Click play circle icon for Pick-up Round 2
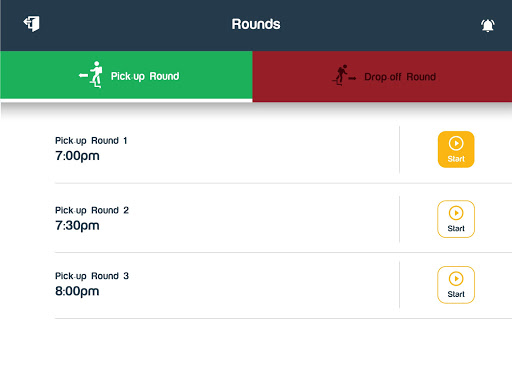The height and width of the screenshot is (384, 512). click(456, 213)
